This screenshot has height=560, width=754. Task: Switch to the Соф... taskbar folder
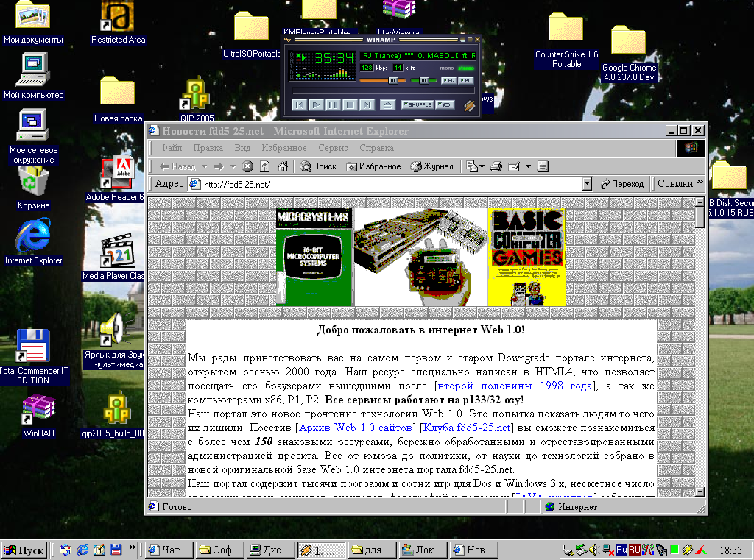[220, 550]
